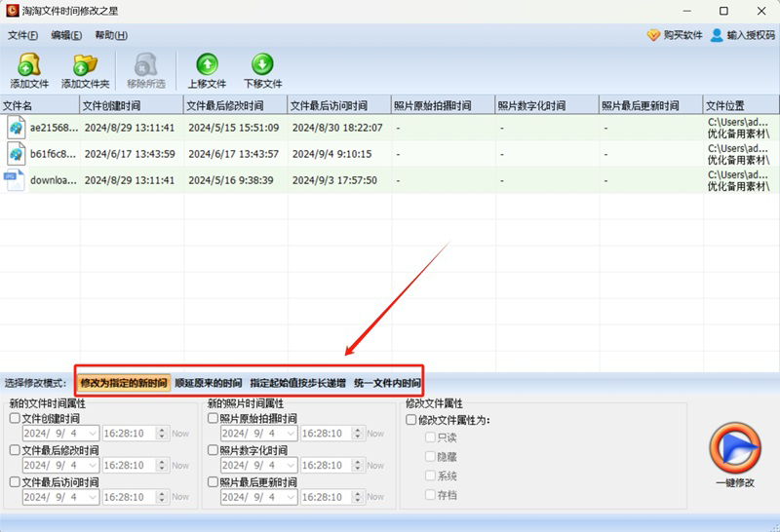The image size is (780, 532).
Task: Toggle the 只读 attribute checkbox
Action: pos(430,437)
